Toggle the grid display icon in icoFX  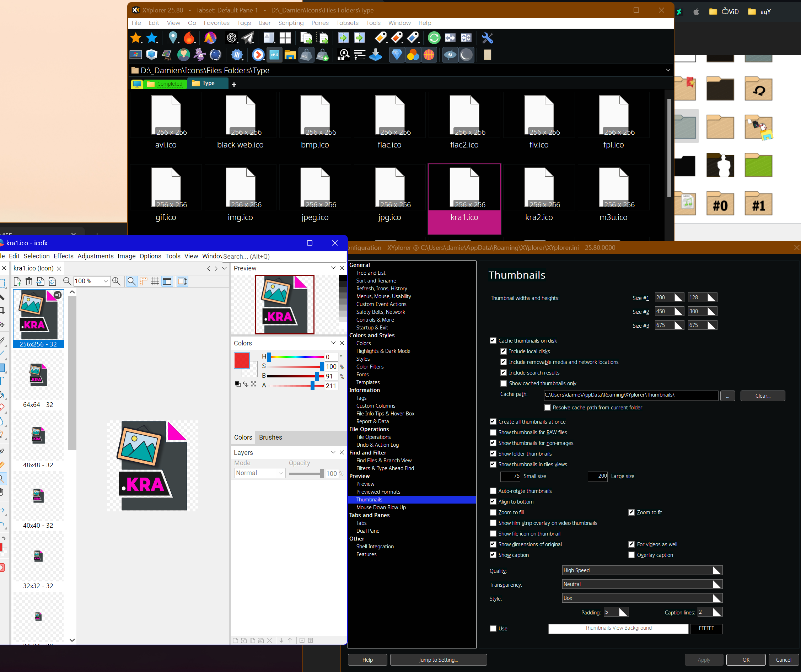[155, 281]
